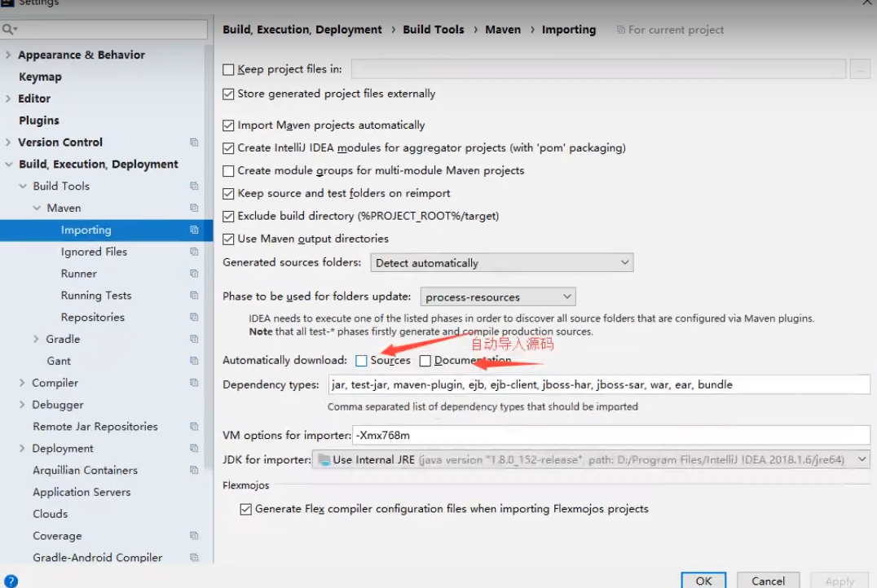Expand the Debugger node arrow

(22, 404)
